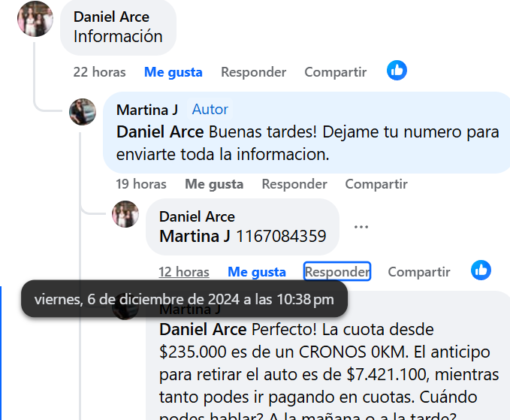
Task: Click the like reaction icon beside the phone number comment
Action: point(481,270)
